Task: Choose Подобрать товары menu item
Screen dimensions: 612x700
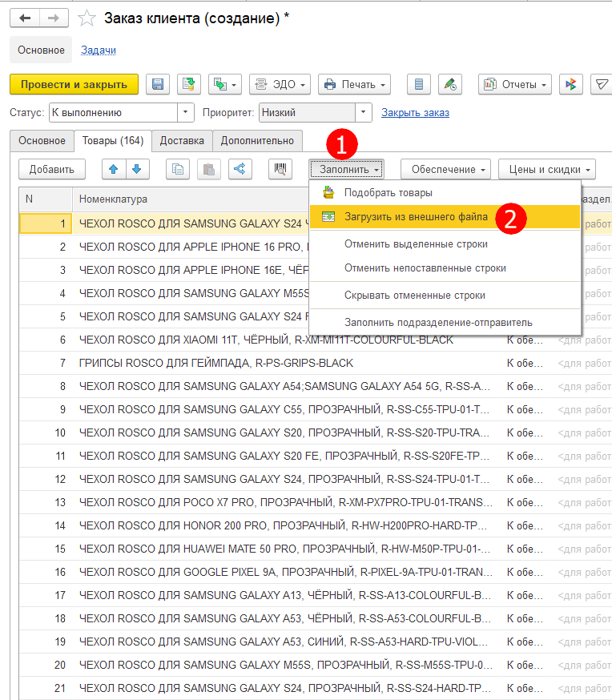Action: (445, 193)
